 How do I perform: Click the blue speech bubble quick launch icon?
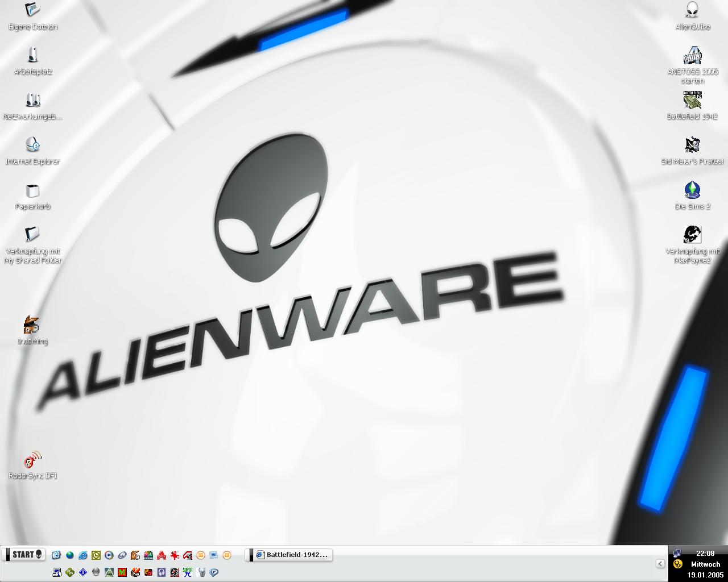coord(213,572)
